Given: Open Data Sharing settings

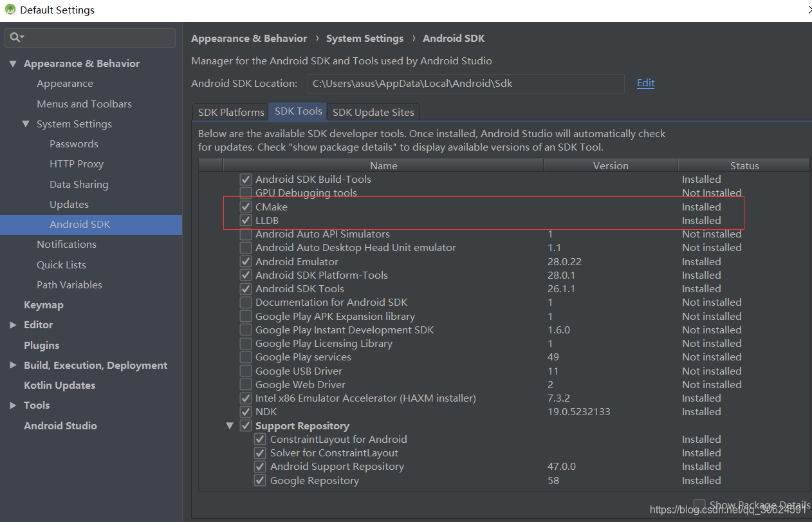Looking at the screenshot, I should (79, 185).
